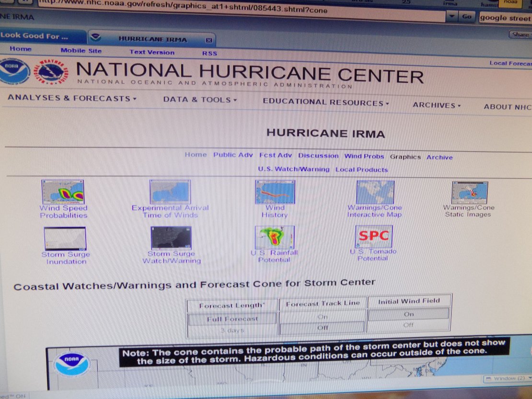Open the About NHC menu

tap(508, 107)
